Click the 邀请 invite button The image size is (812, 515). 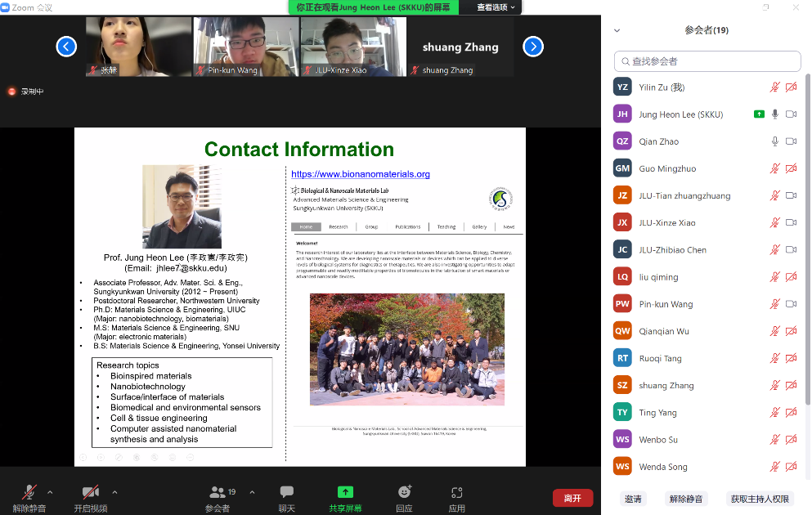[633, 499]
